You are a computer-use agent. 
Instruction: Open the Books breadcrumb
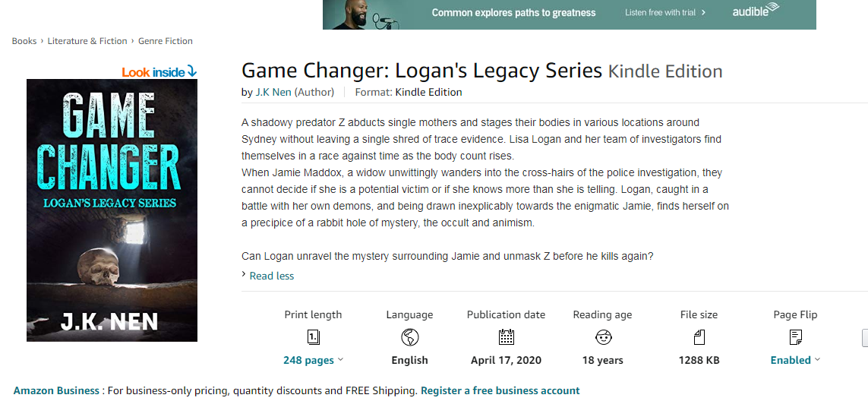pyautogui.click(x=24, y=41)
